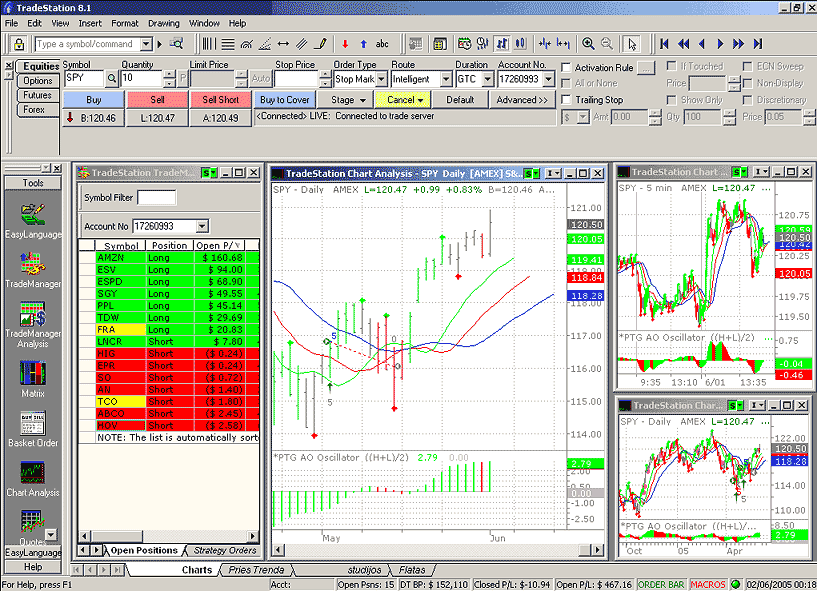Open the File menu
817x591 pixels.
[x=11, y=23]
